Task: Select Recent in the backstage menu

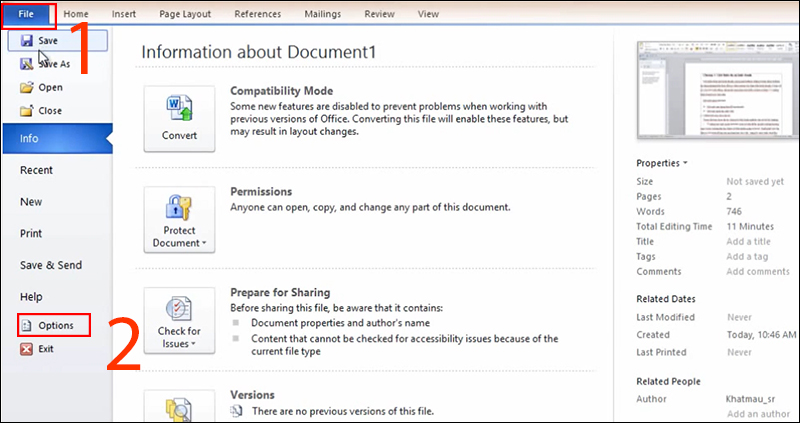Action: 37,170
